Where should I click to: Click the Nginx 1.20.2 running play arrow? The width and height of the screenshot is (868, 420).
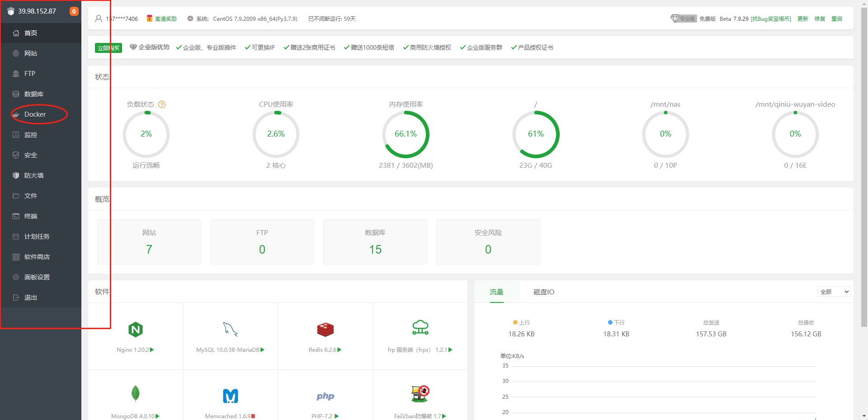[152, 350]
